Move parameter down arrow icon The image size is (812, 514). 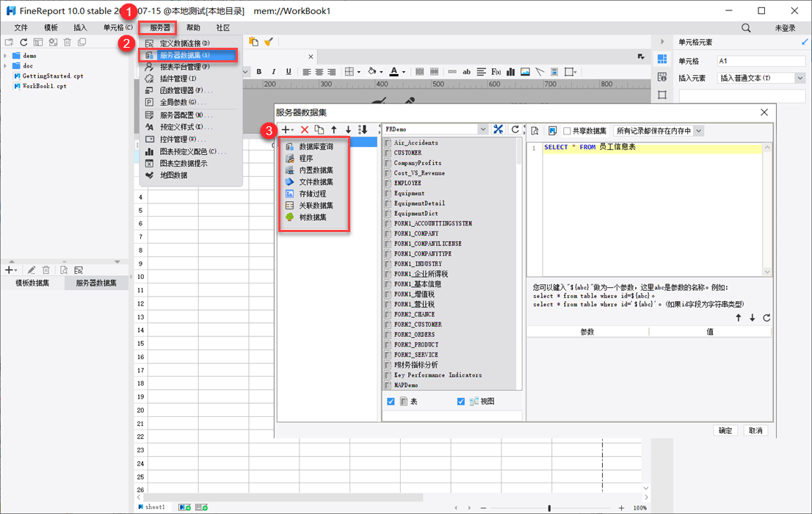(753, 318)
